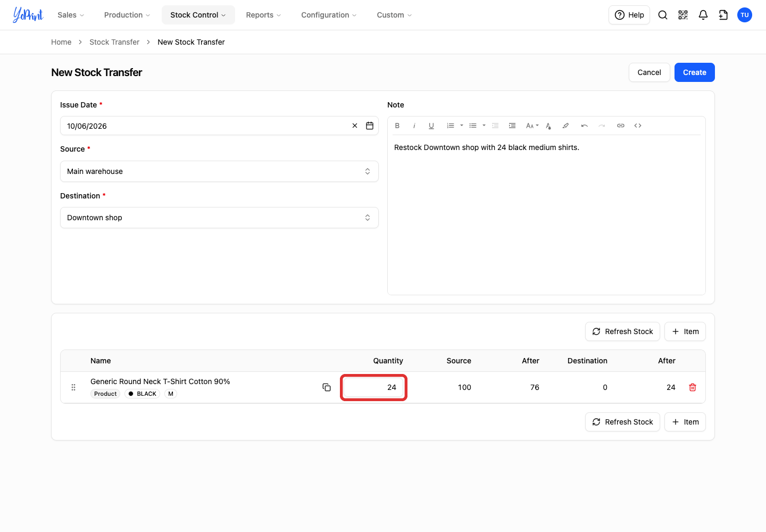Screen dimensions: 766x532
Task: Open bulleted list style dropdown arrow
Action: point(484,126)
